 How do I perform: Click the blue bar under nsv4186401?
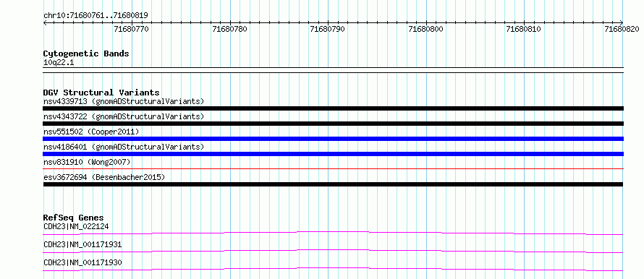point(333,154)
